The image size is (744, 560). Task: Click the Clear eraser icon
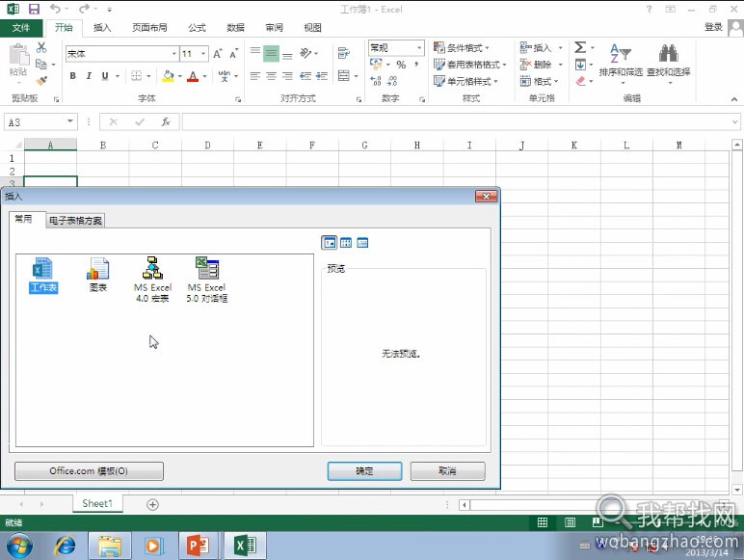(x=581, y=81)
